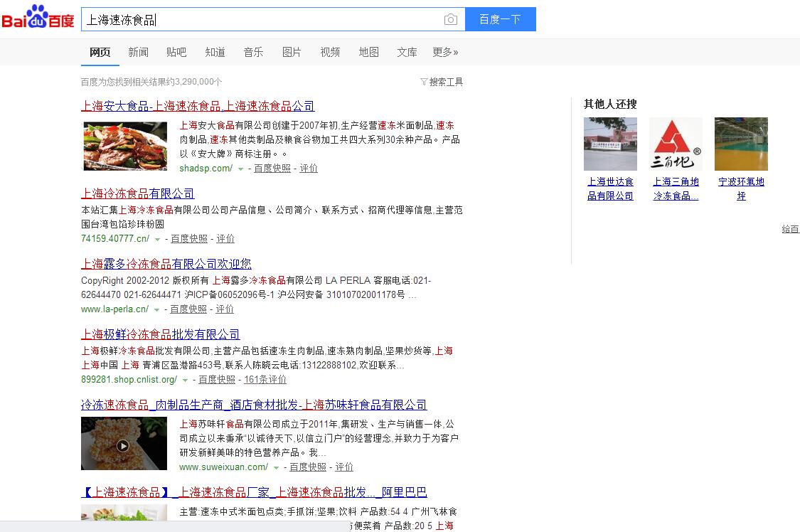The height and width of the screenshot is (532, 800).
Task: Open the 161条评价 reviews link
Action: point(265,380)
